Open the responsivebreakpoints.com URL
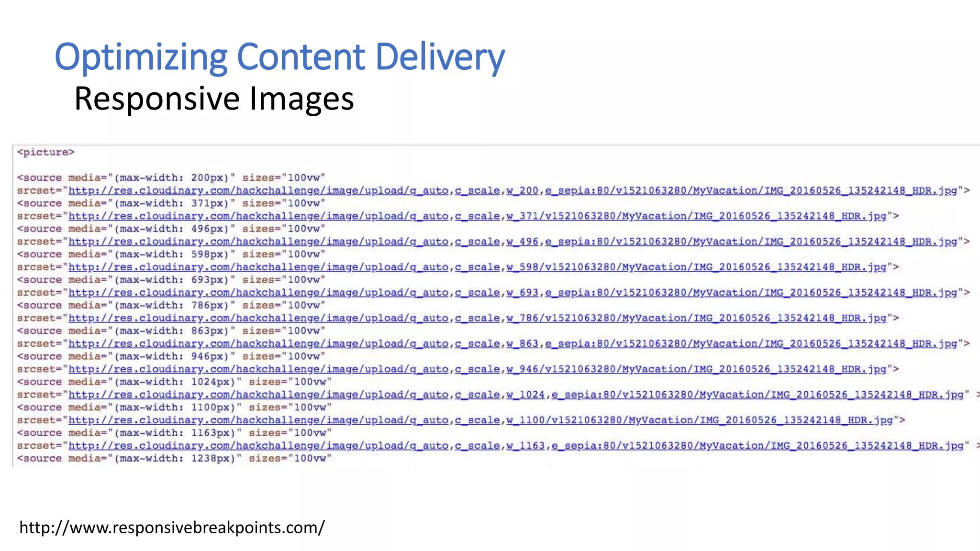 coord(172,528)
